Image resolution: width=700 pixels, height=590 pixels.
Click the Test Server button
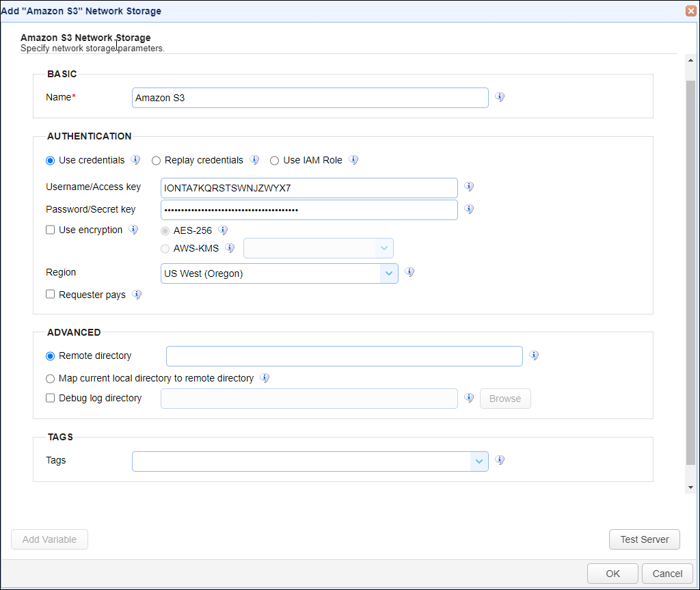point(644,539)
